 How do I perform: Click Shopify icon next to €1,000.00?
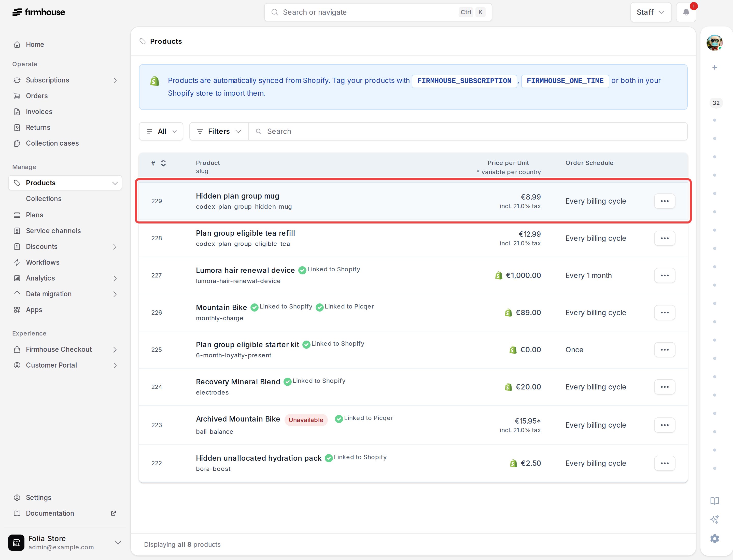click(498, 276)
